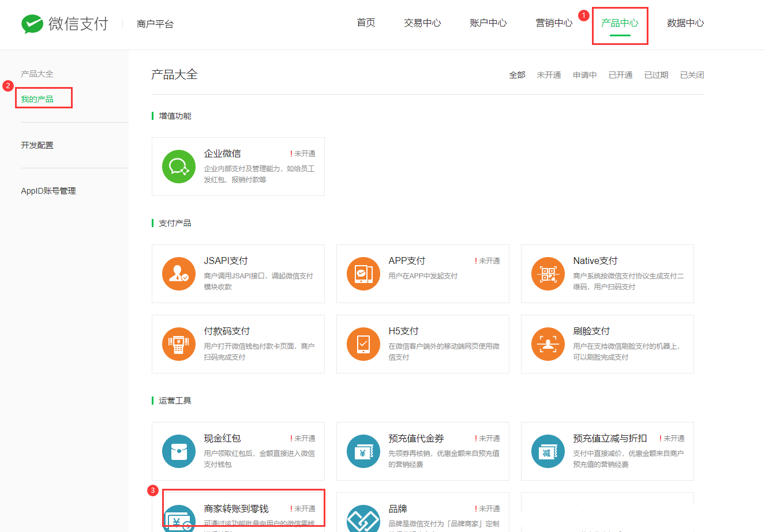Click the WeChat Pay logo icon
This screenshot has height=532, width=765.
tap(32, 24)
